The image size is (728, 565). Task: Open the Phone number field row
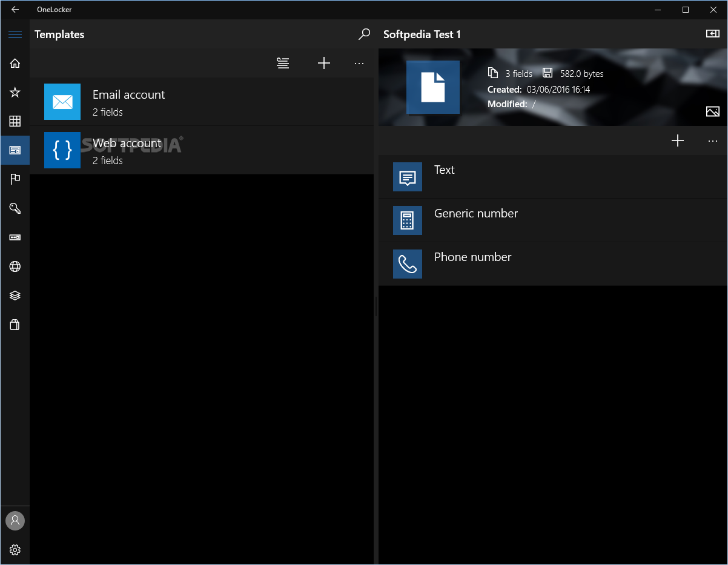click(x=553, y=264)
